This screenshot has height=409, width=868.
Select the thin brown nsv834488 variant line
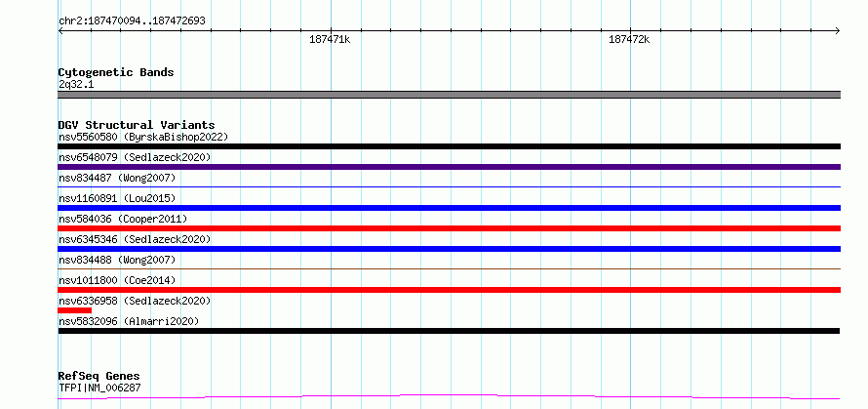tap(449, 268)
